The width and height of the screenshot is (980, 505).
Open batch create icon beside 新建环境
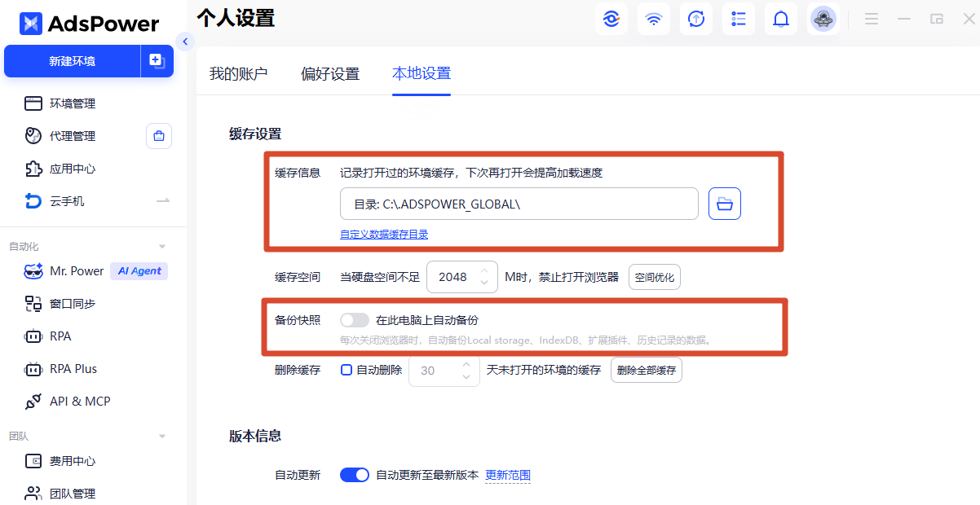[x=157, y=61]
